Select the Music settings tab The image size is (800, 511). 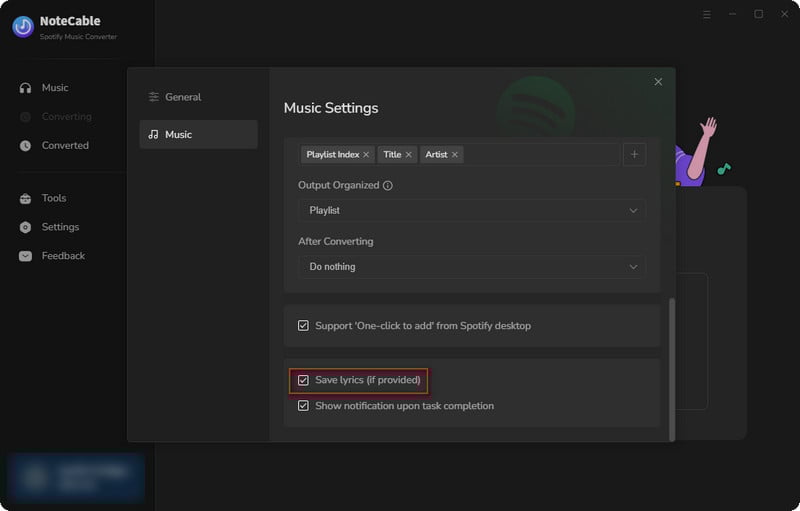coord(198,135)
